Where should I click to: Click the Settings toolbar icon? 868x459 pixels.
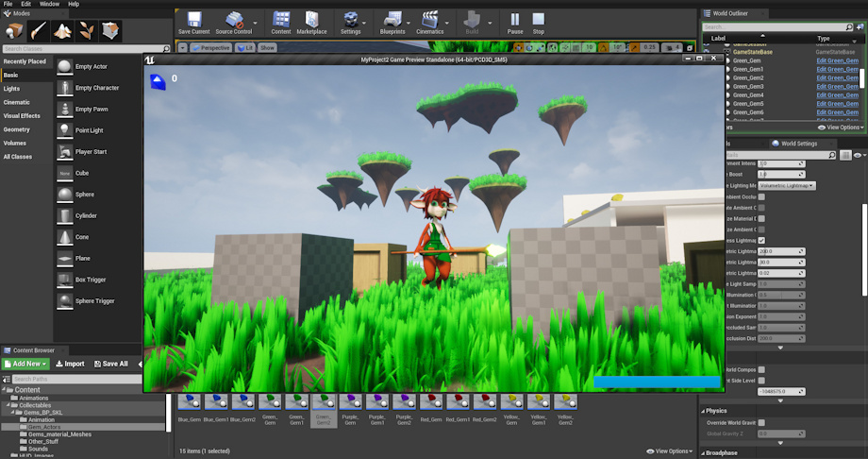tap(350, 20)
